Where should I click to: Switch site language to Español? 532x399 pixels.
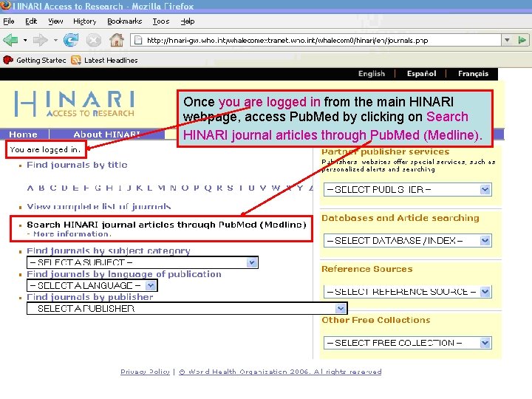[421, 73]
